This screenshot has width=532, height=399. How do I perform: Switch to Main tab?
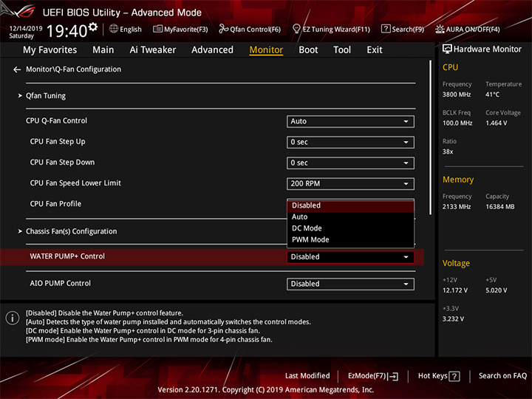point(103,50)
